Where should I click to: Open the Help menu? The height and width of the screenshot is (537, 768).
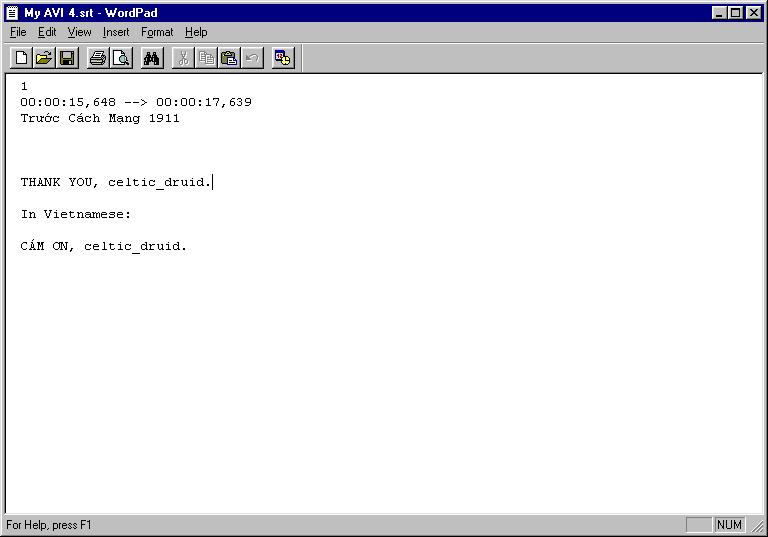coord(196,32)
